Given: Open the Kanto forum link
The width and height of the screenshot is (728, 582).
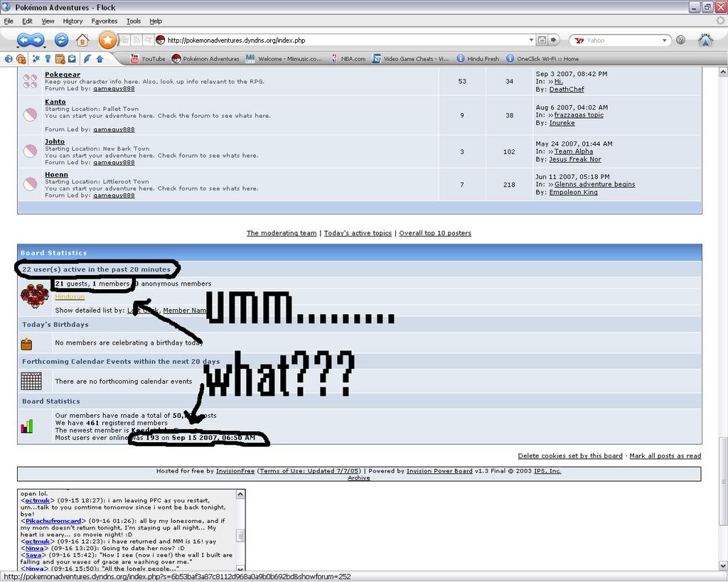Looking at the screenshot, I should pyautogui.click(x=55, y=102).
